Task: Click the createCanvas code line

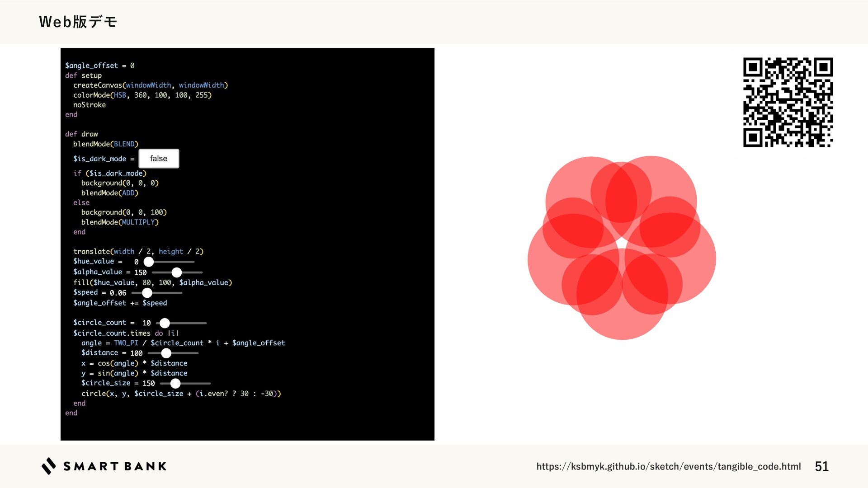Action: [x=150, y=85]
